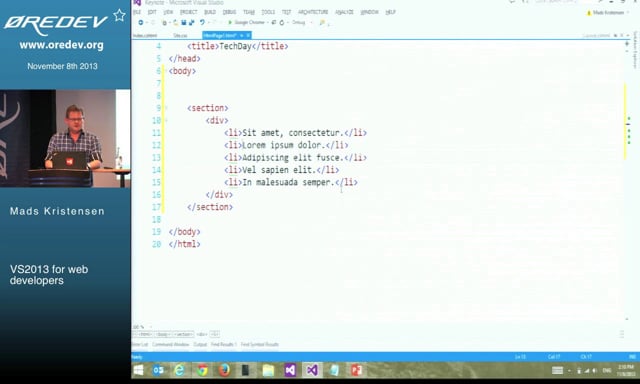The height and width of the screenshot is (384, 640).
Task: Open Firefox from the taskbar
Action: pos(224,371)
